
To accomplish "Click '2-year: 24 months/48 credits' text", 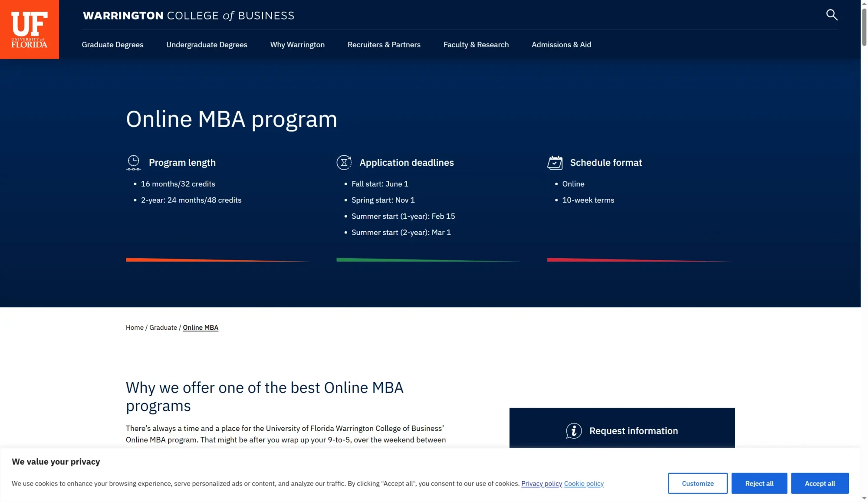I will pos(191,200).
